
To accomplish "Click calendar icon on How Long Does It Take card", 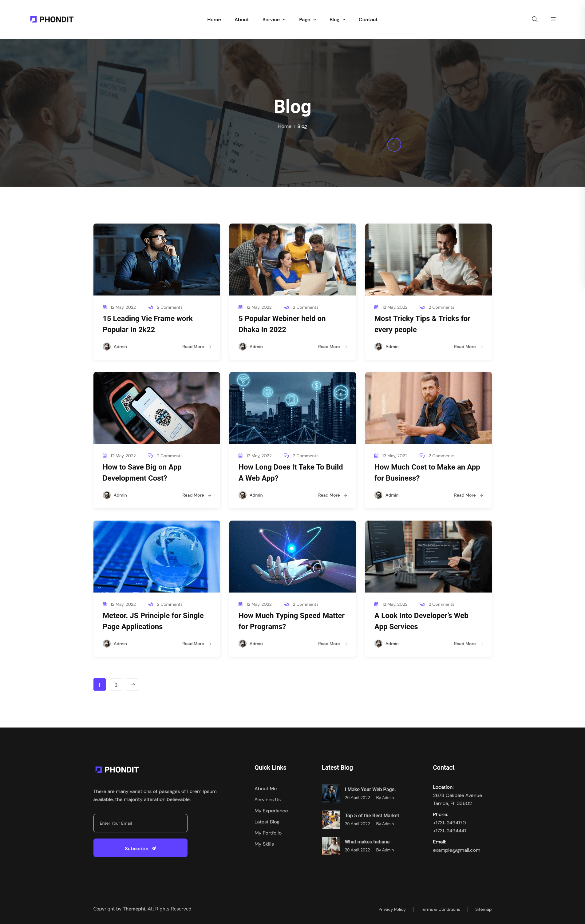I will pos(240,456).
